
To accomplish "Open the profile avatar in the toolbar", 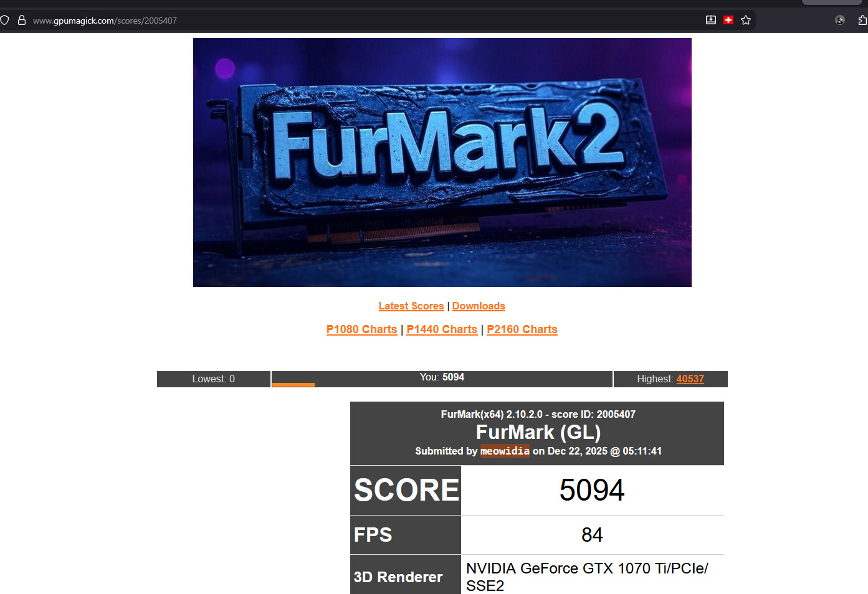I will 839,21.
